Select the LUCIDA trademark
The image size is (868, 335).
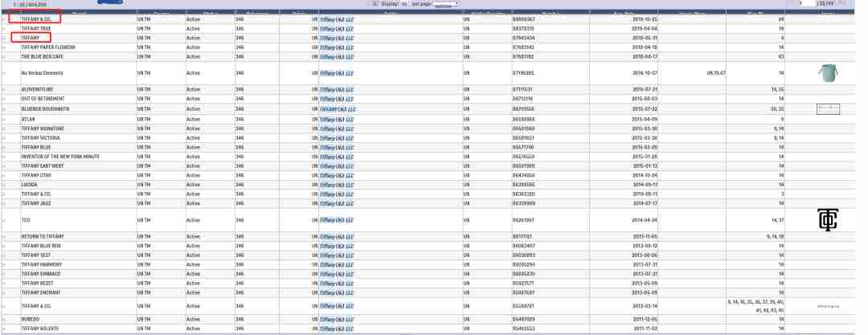point(30,185)
